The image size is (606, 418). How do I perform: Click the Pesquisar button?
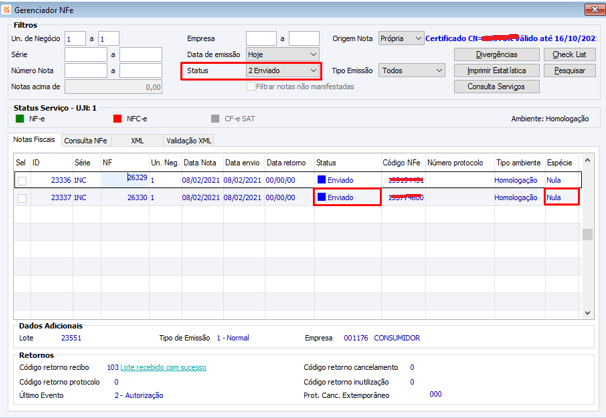[569, 70]
